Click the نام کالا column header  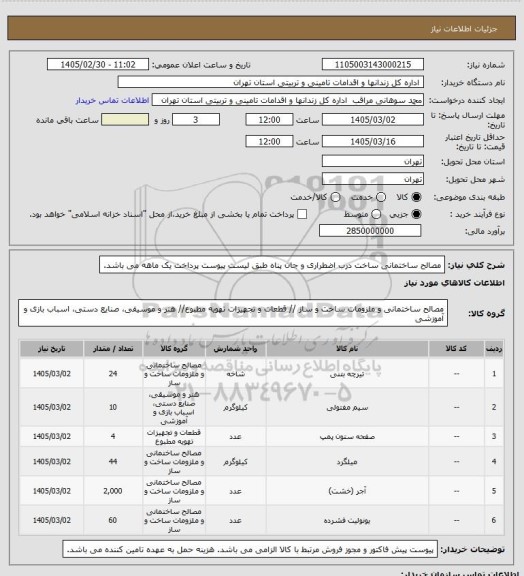(347, 349)
